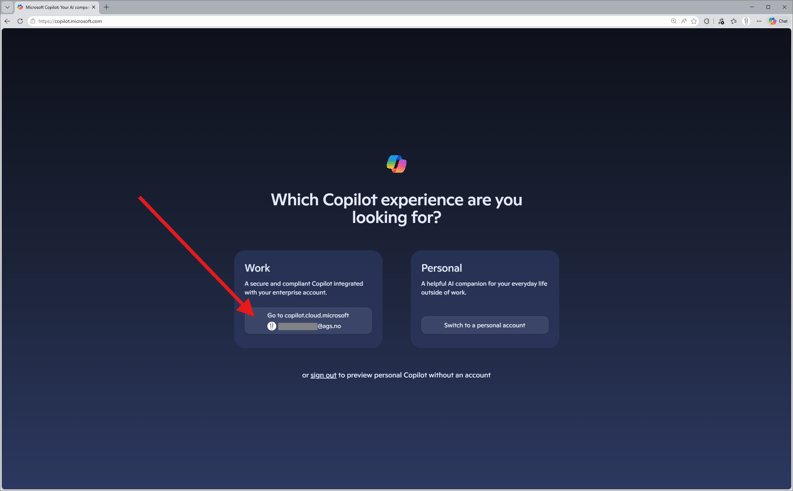Open the Favorites list toolbar icon
This screenshot has width=793, height=491.
pos(733,21)
